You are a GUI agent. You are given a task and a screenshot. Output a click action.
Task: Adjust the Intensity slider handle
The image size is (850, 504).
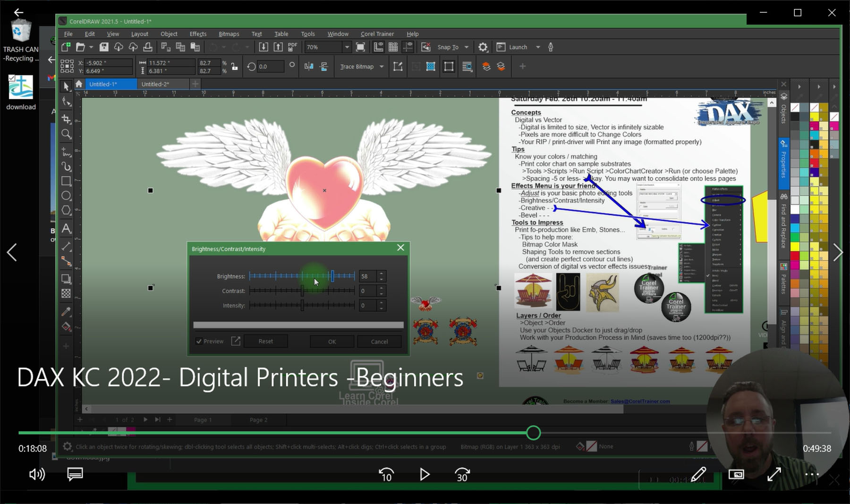[302, 305]
